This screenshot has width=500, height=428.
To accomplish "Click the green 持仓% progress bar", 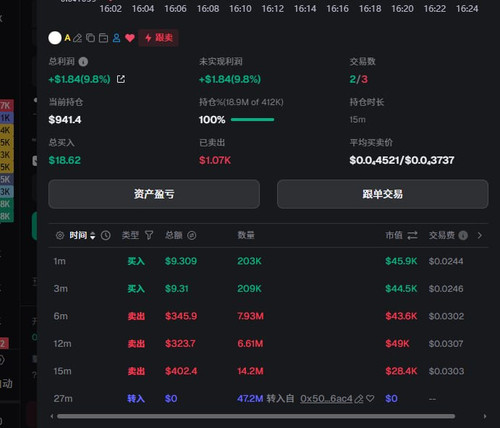I will tap(252, 120).
